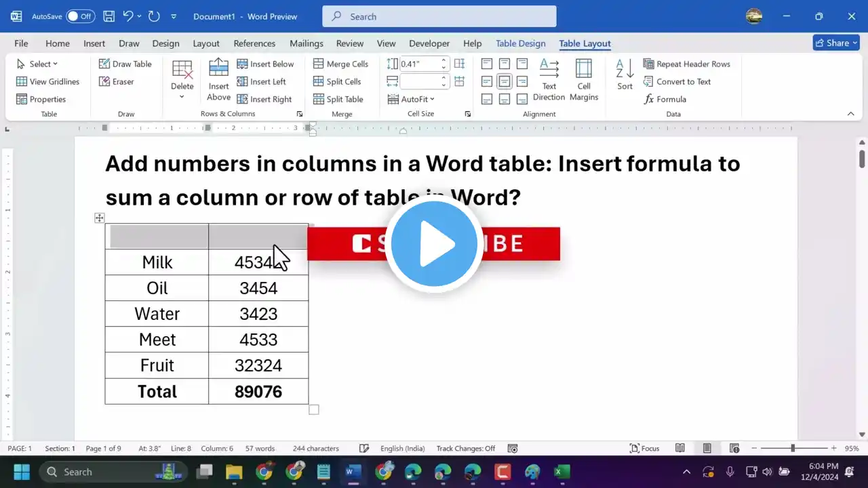Sort the table data with Sort
Viewport: 868px width, 488px height.
[625, 75]
